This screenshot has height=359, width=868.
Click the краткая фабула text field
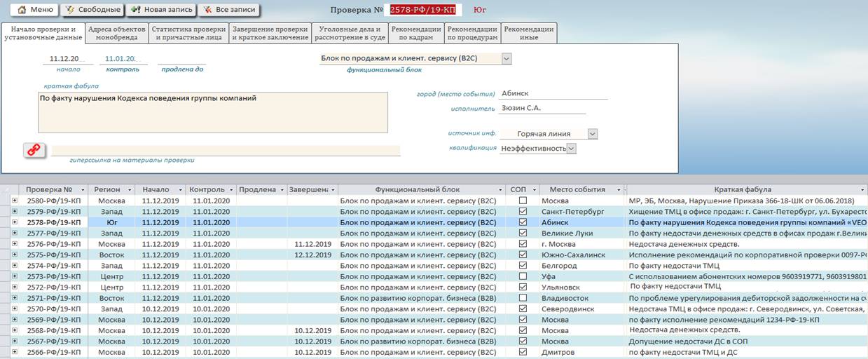click(212, 112)
